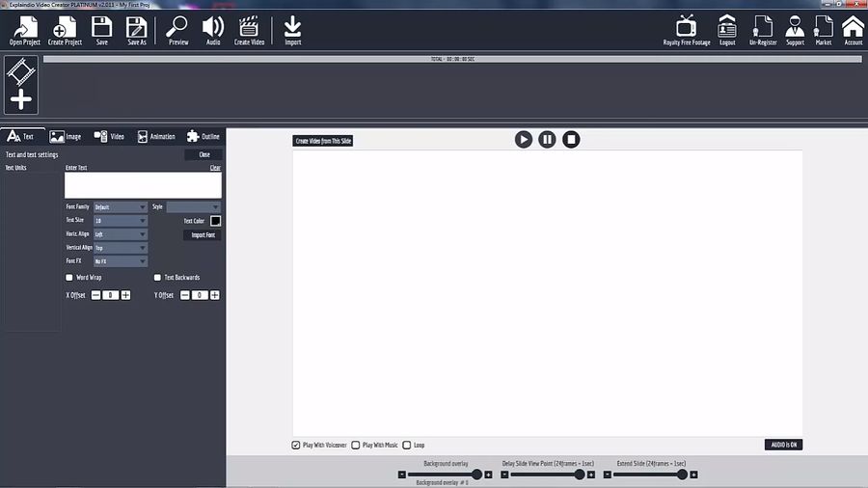
Task: Click the X Offset value field
Action: pyautogui.click(x=111, y=295)
